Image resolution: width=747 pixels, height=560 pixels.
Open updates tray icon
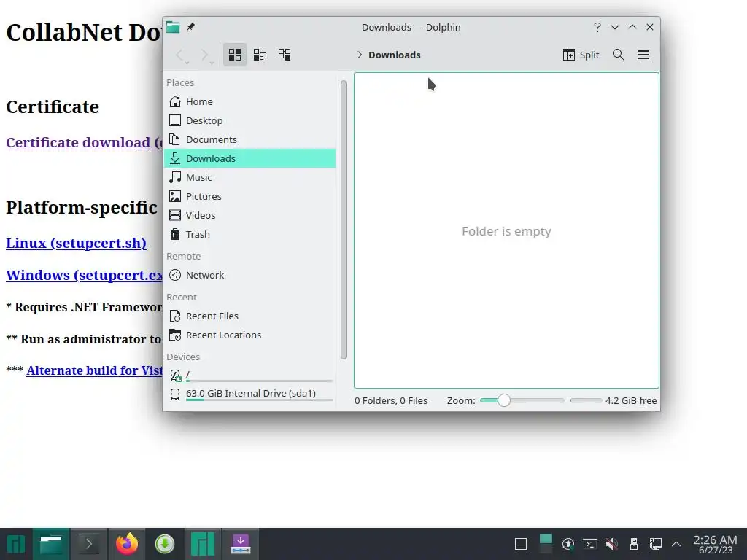[x=568, y=544]
